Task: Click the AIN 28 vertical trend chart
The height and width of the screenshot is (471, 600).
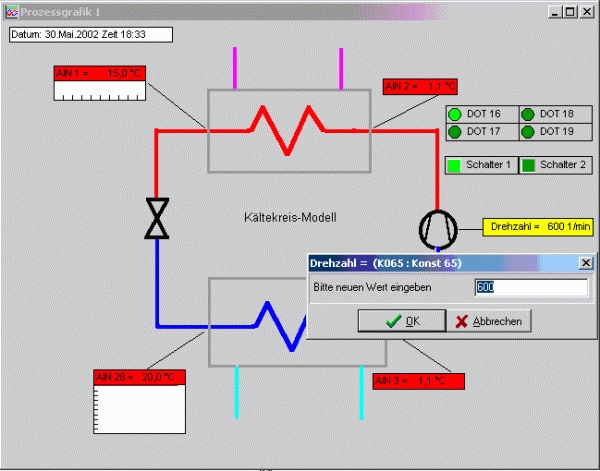Action: point(139,409)
